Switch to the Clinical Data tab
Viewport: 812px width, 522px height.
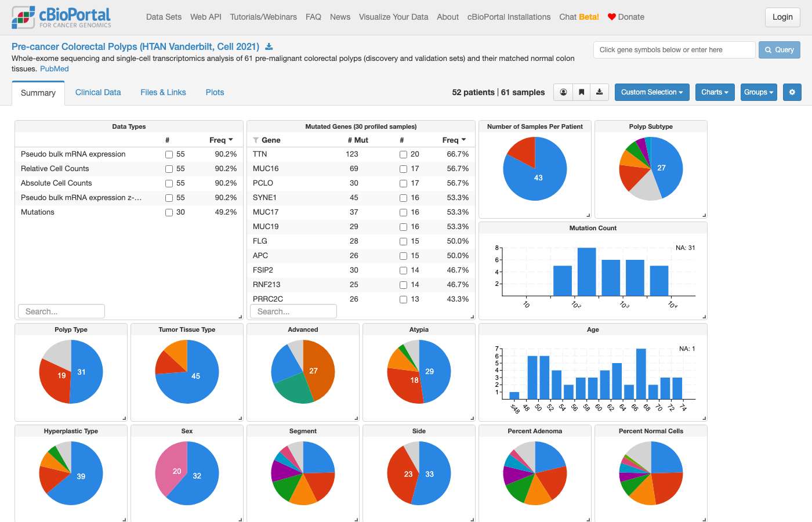[x=98, y=92]
